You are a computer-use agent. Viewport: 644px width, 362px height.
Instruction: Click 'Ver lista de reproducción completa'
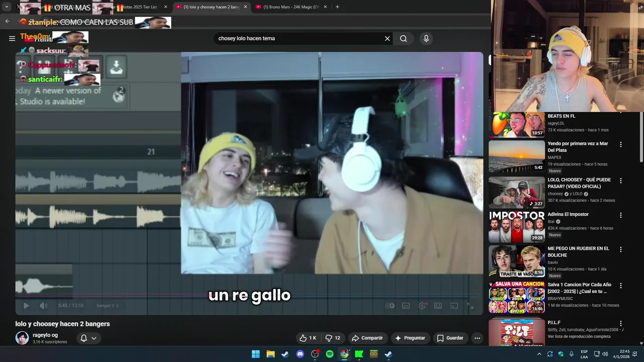(x=579, y=336)
